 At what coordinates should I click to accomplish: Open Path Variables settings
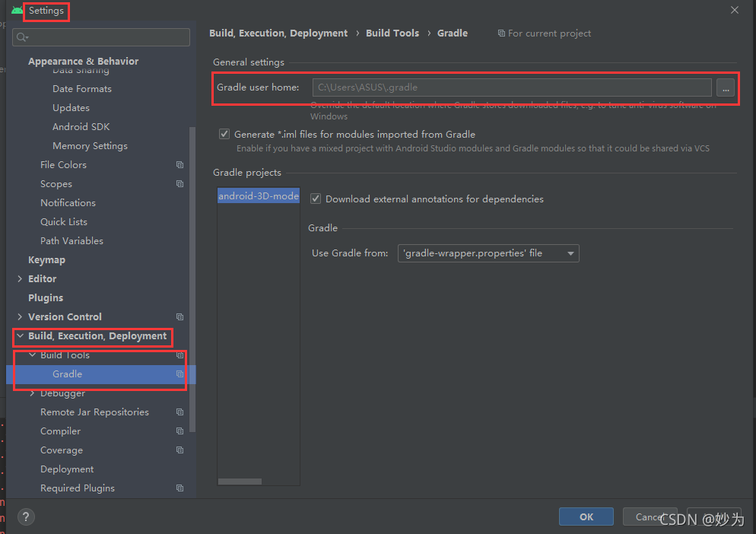(x=71, y=240)
